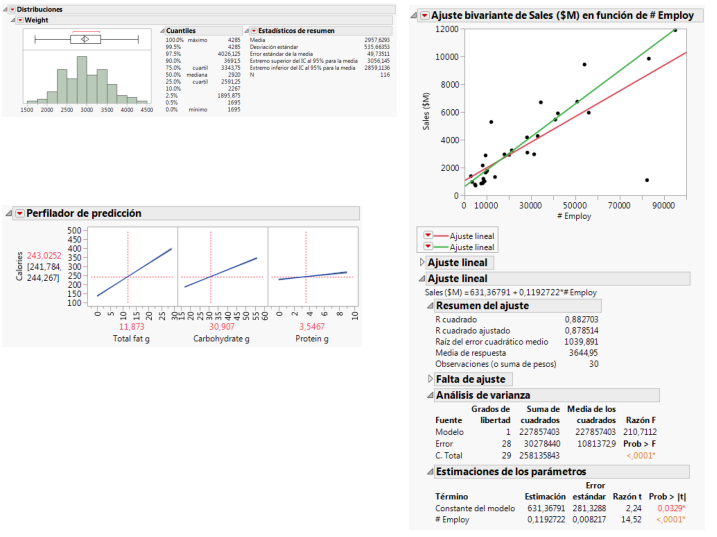
Task: Collapse the Análisis de varianza section
Action: coord(430,395)
